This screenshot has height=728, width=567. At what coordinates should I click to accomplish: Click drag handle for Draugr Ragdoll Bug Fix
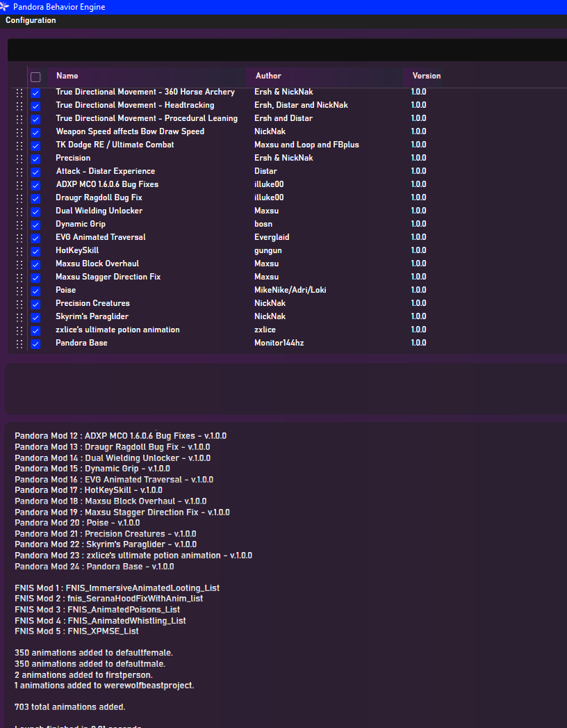pyautogui.click(x=19, y=199)
